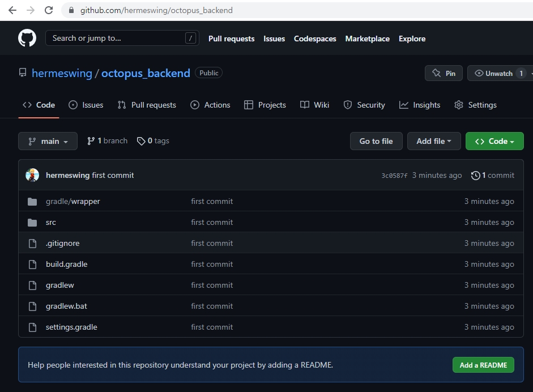Screen dimensions: 533x392
Task: Open the gradle/wrapper folder icon
Action: pyautogui.click(x=32, y=202)
